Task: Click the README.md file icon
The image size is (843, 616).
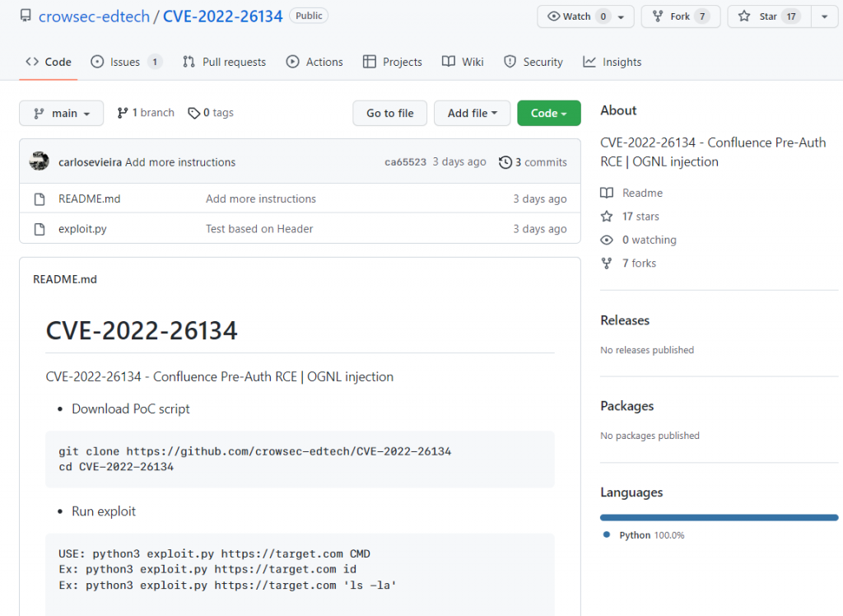Action: click(39, 198)
